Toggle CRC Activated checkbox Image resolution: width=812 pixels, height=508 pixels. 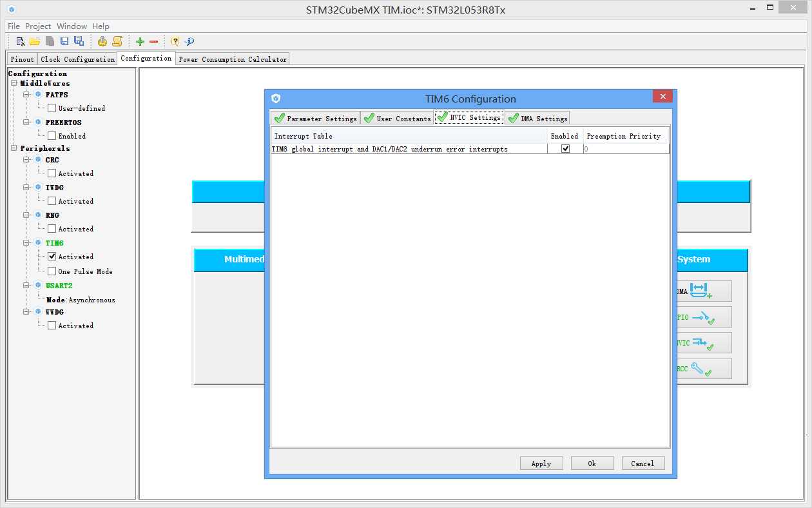click(52, 173)
